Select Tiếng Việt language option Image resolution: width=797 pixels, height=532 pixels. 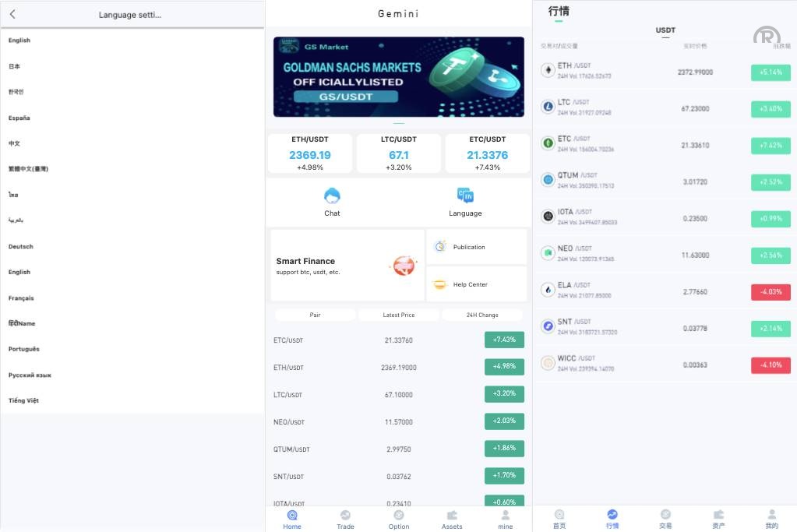[23, 400]
